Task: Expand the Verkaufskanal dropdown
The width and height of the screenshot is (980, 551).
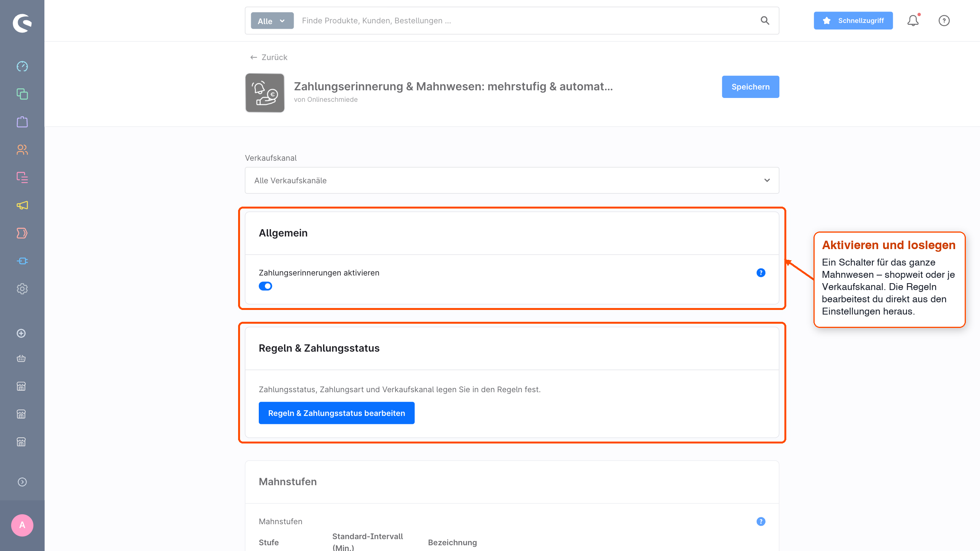Action: 512,180
